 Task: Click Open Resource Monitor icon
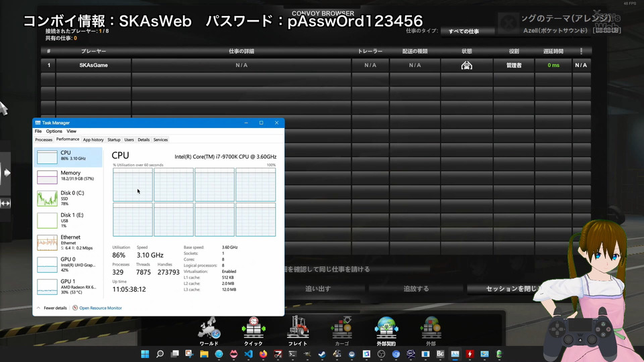click(x=75, y=308)
